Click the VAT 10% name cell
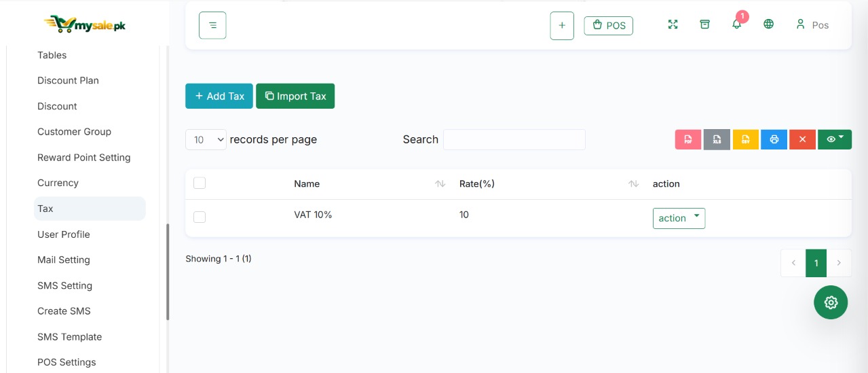This screenshot has height=373, width=868. 313,215
